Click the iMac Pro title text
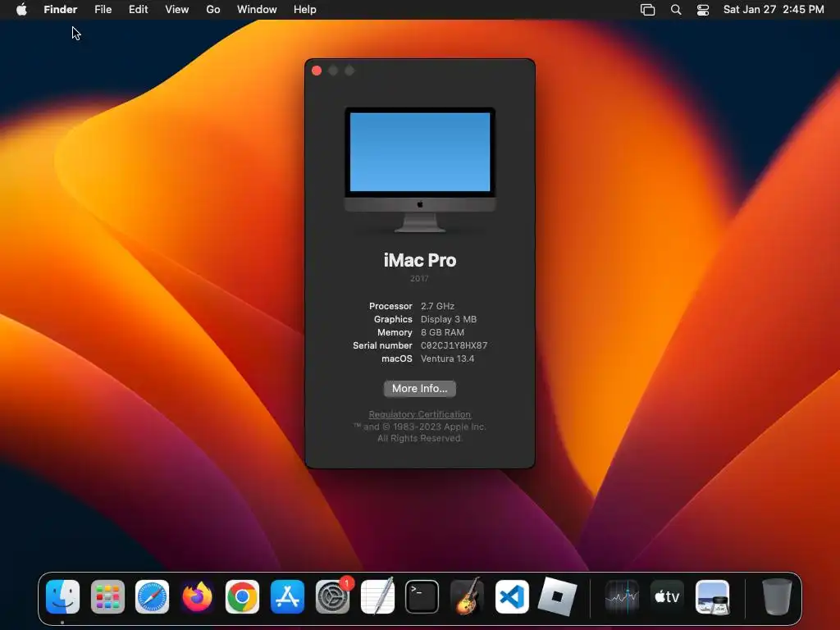This screenshot has width=840, height=630. [x=420, y=260]
